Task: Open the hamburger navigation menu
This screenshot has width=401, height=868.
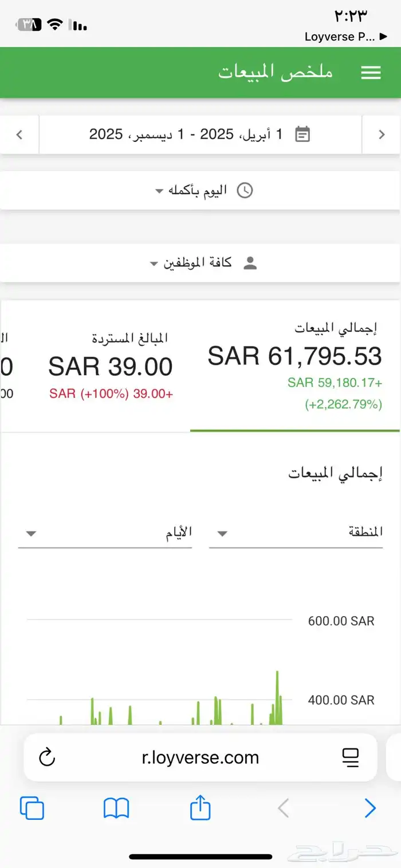Action: tap(371, 73)
